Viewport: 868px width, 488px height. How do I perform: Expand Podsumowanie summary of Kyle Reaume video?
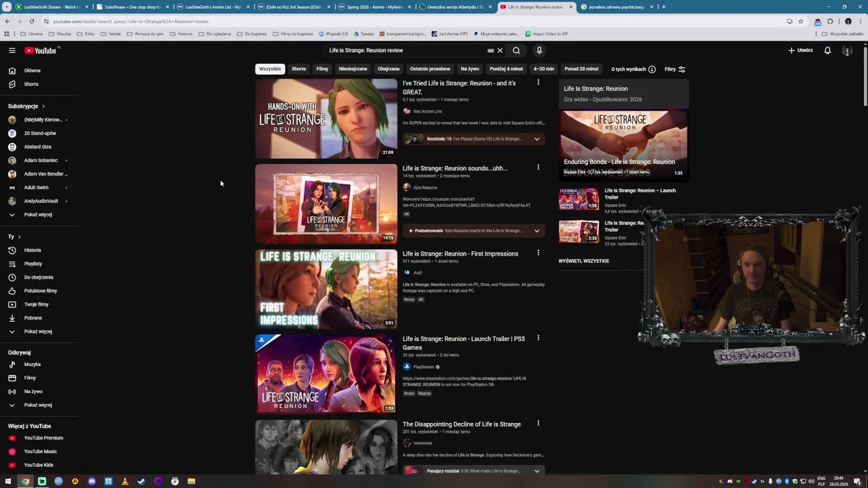(x=536, y=230)
